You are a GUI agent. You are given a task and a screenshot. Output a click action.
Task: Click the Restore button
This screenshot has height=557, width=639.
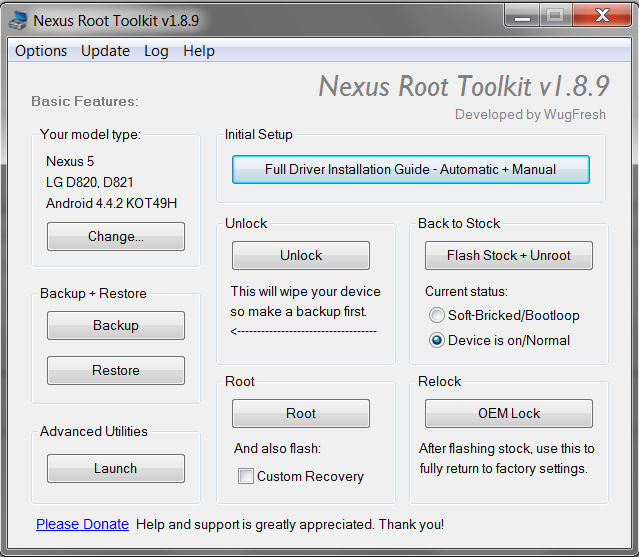(116, 371)
